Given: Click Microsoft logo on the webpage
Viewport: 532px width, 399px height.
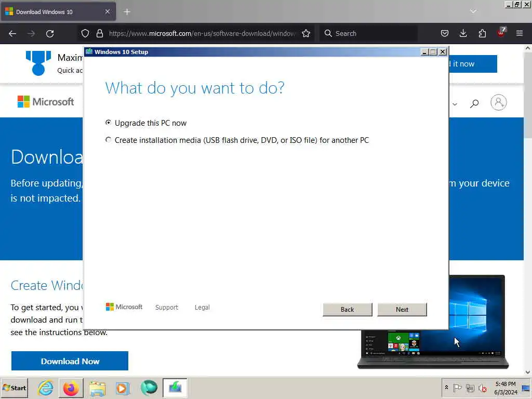Looking at the screenshot, I should (x=46, y=101).
